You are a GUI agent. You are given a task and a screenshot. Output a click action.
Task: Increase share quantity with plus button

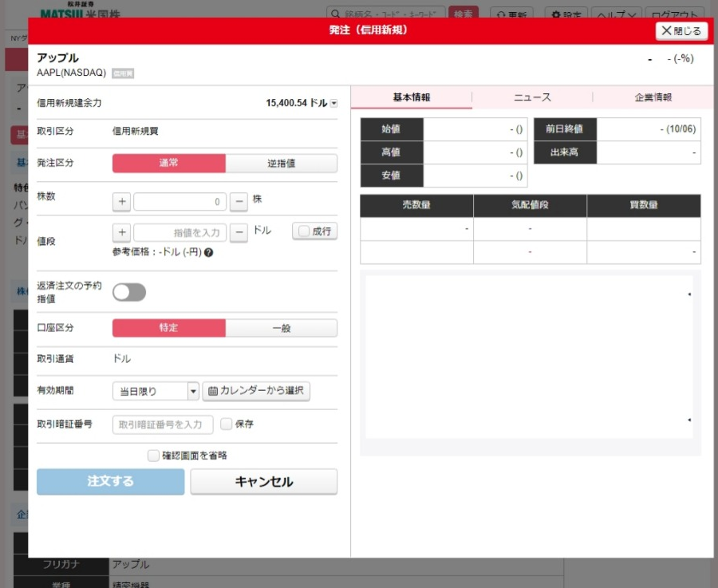tap(122, 202)
